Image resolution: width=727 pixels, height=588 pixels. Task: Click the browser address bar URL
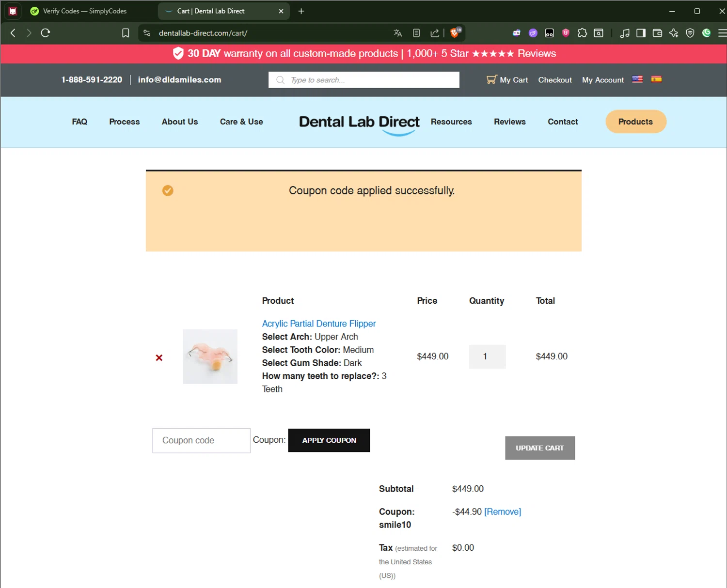click(x=203, y=33)
